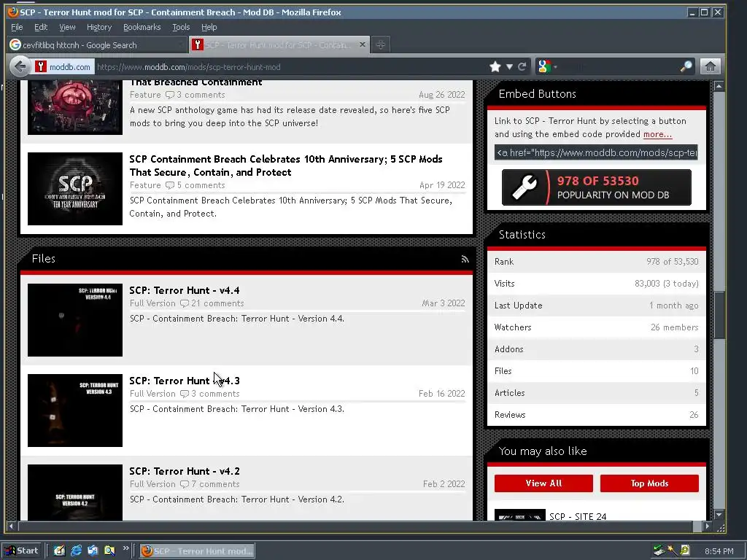Click the search magnifier icon
The image size is (747, 560).
pyautogui.click(x=686, y=66)
